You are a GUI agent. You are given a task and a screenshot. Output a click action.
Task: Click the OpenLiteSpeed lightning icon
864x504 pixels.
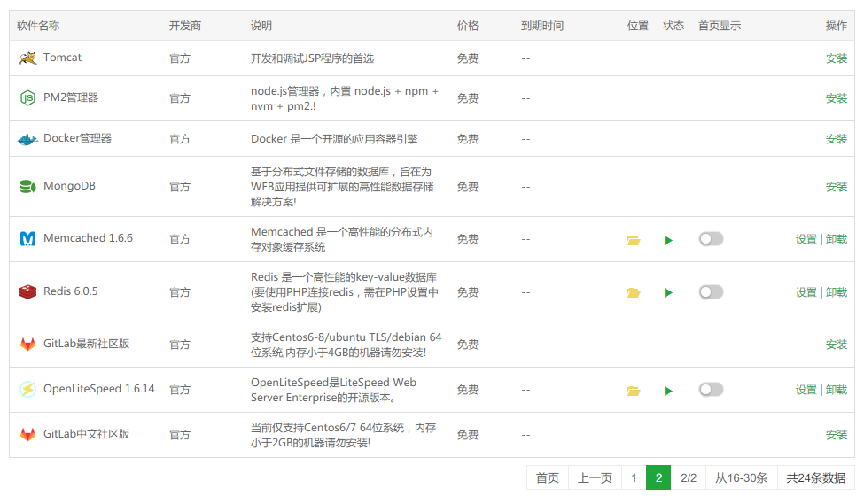point(27,390)
